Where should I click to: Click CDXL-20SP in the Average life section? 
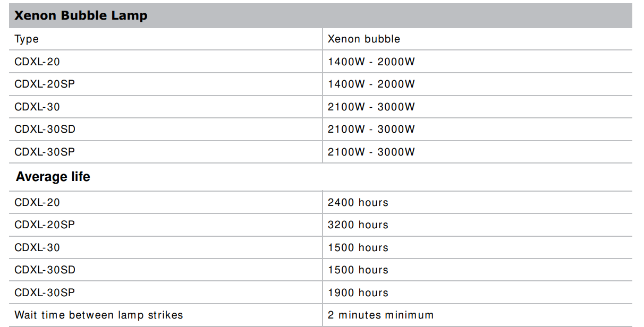45,225
